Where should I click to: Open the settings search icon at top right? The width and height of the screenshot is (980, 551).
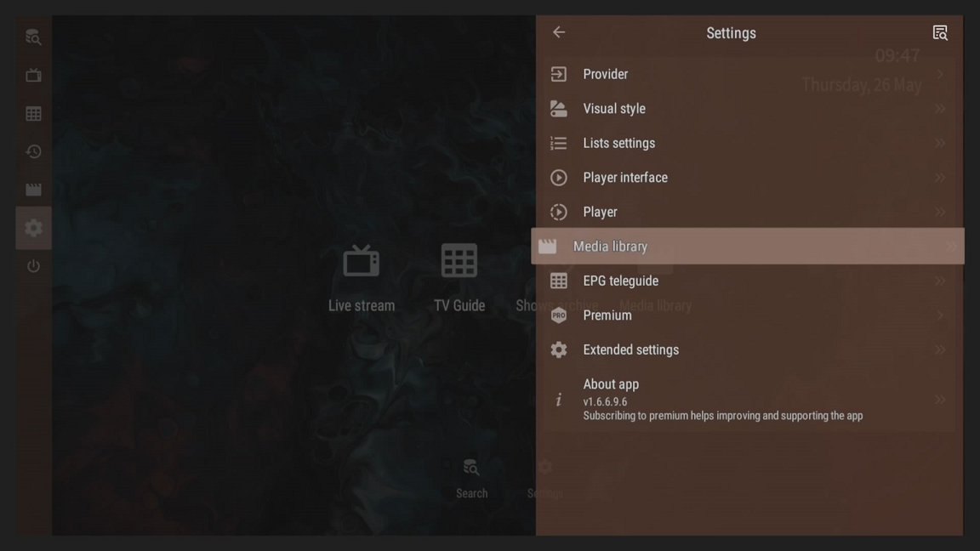[940, 33]
